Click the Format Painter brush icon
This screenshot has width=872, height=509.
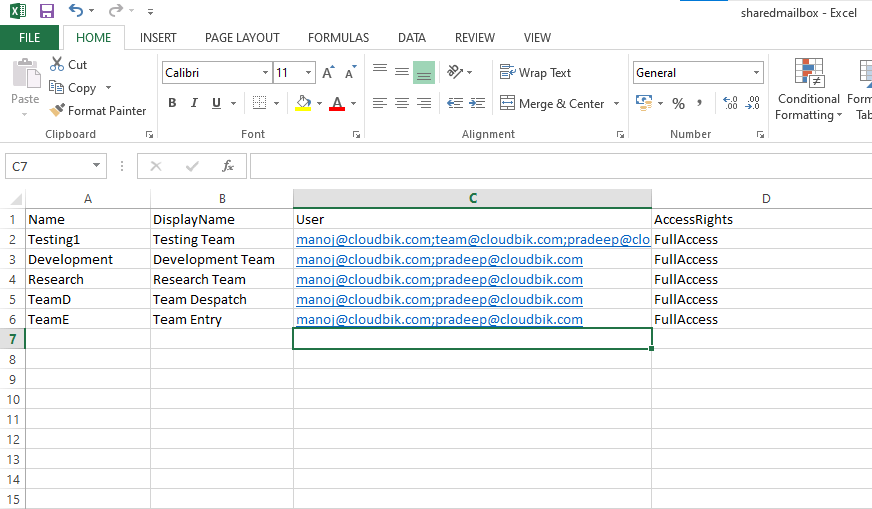click(x=57, y=111)
